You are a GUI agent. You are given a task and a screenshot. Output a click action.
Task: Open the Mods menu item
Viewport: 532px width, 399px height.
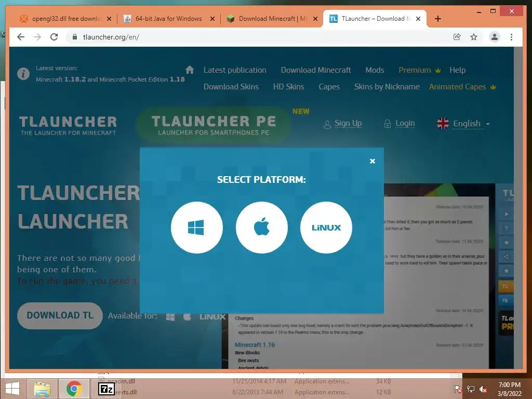[375, 70]
